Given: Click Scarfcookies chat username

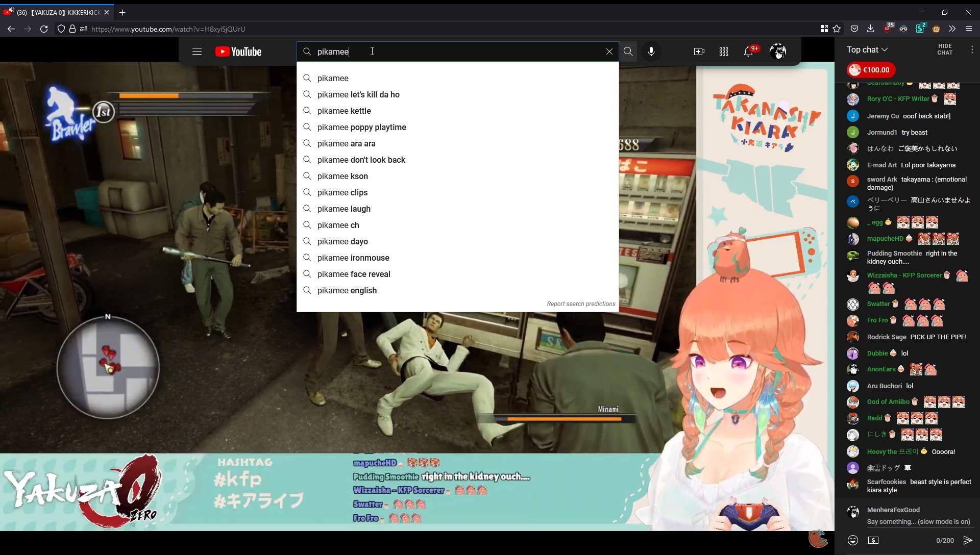Looking at the screenshot, I should (x=886, y=482).
